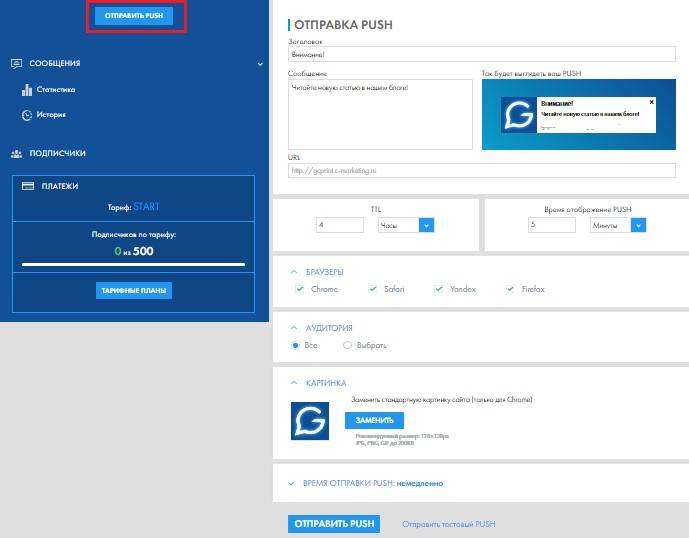Viewport: 689px width, 538px height.
Task: Click the 'ОТПРАВКА PUSH' page heading
Action: point(343,25)
